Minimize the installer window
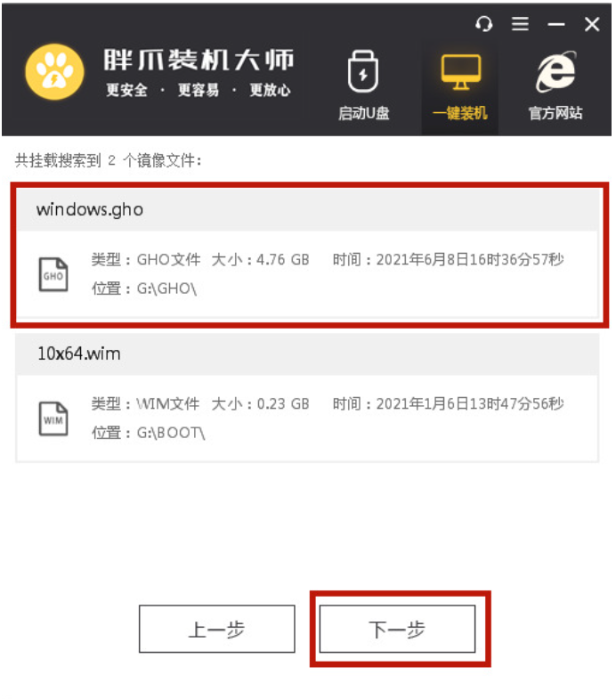This screenshot has height=699, width=616. pyautogui.click(x=555, y=24)
